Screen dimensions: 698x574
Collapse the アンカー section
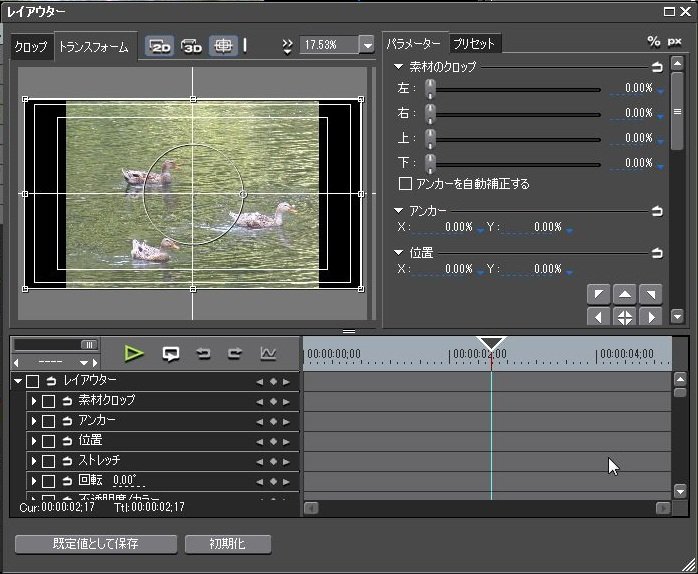399,211
